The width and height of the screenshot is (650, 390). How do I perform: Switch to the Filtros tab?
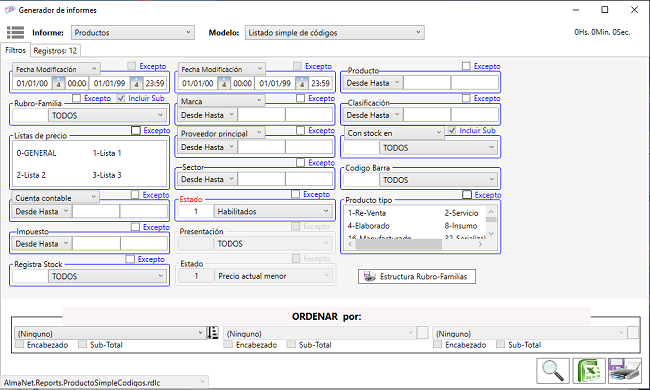(15, 50)
